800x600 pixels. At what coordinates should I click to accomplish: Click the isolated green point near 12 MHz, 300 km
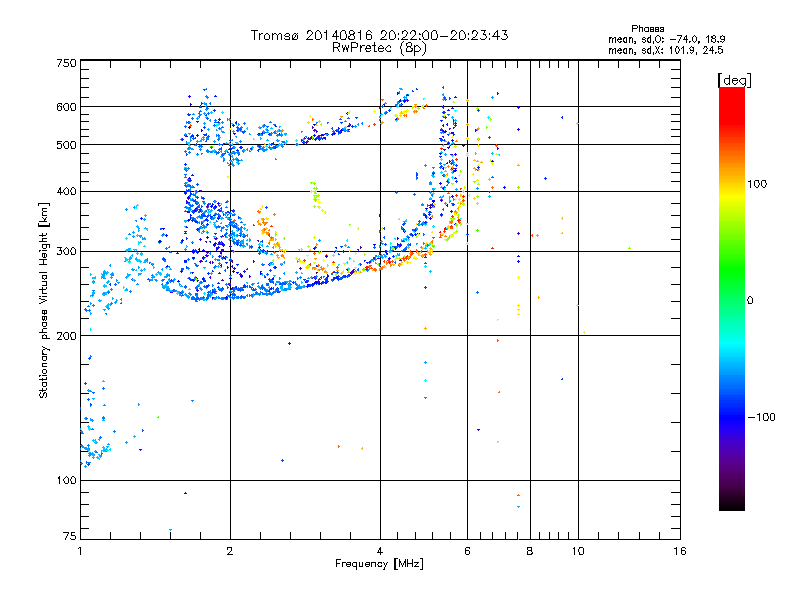pos(630,248)
